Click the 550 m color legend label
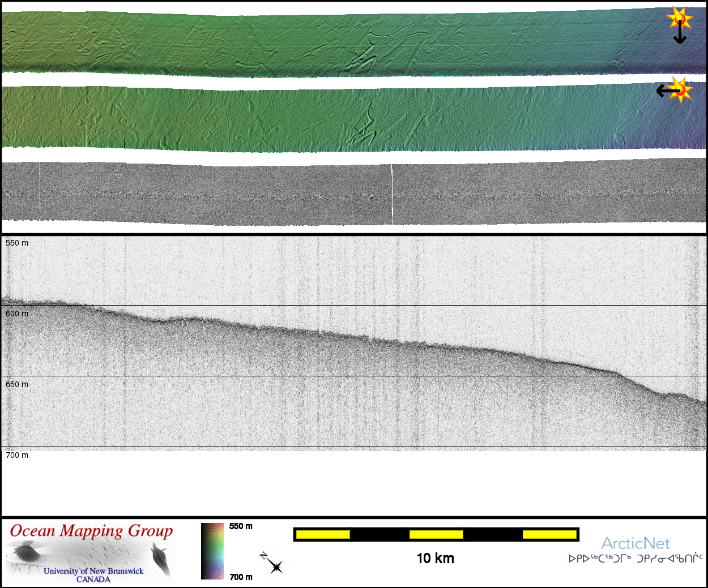The height and width of the screenshot is (588, 708). [x=241, y=526]
